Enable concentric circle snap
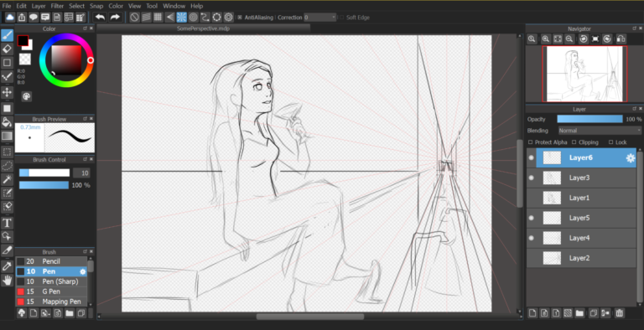This screenshot has width=644, height=330. click(194, 18)
